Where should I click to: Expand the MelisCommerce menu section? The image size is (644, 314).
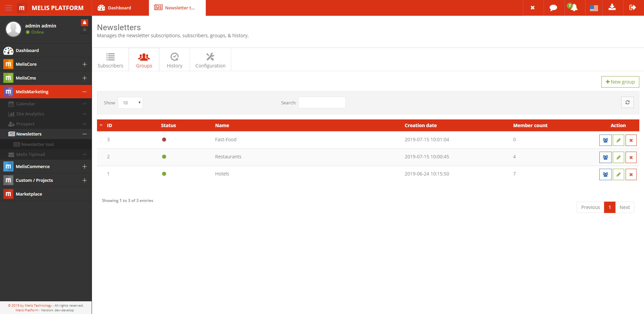pyautogui.click(x=85, y=166)
